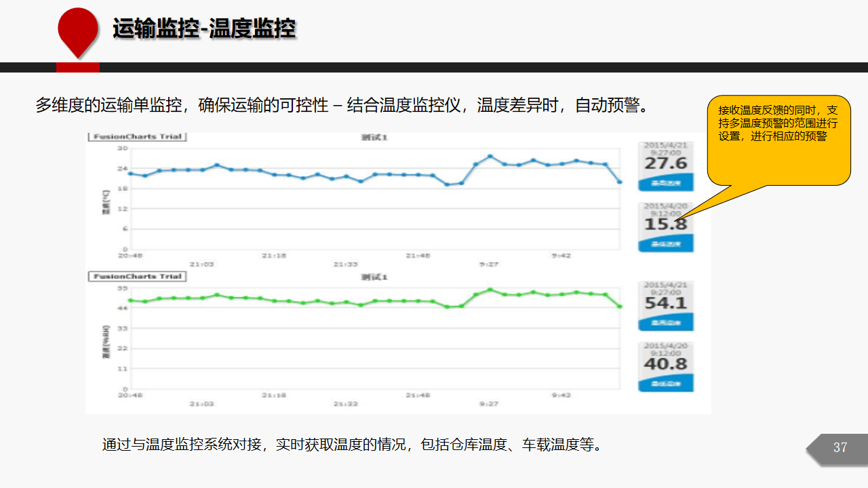Click the 2015/4/20 9:12:00 timestamp above 40.8
The image size is (868, 488).
[665, 350]
